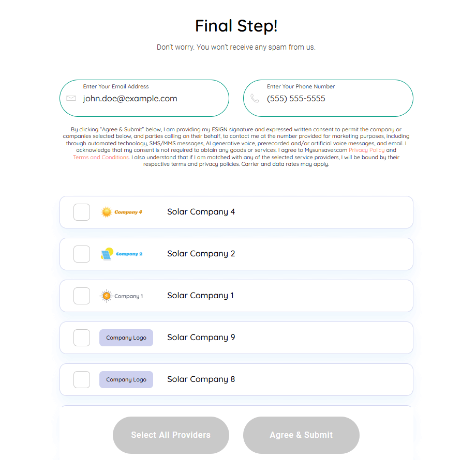
Task: Tick the Solar Company 2 checkbox
Action: [82, 254]
